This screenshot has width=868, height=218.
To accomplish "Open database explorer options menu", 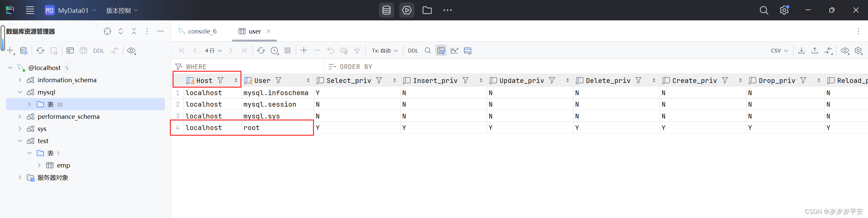I will point(147,31).
